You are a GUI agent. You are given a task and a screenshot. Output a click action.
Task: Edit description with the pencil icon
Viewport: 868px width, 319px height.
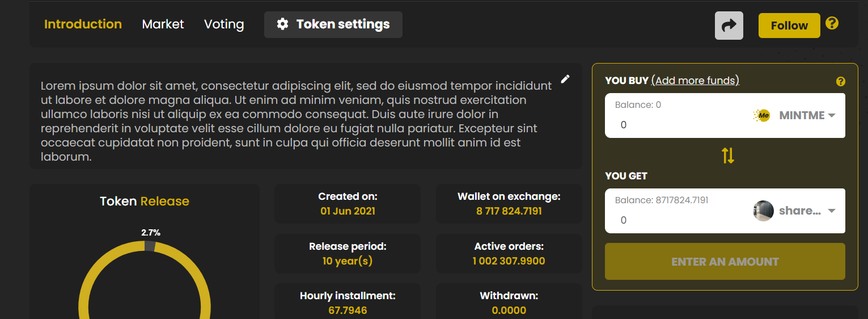click(x=565, y=79)
